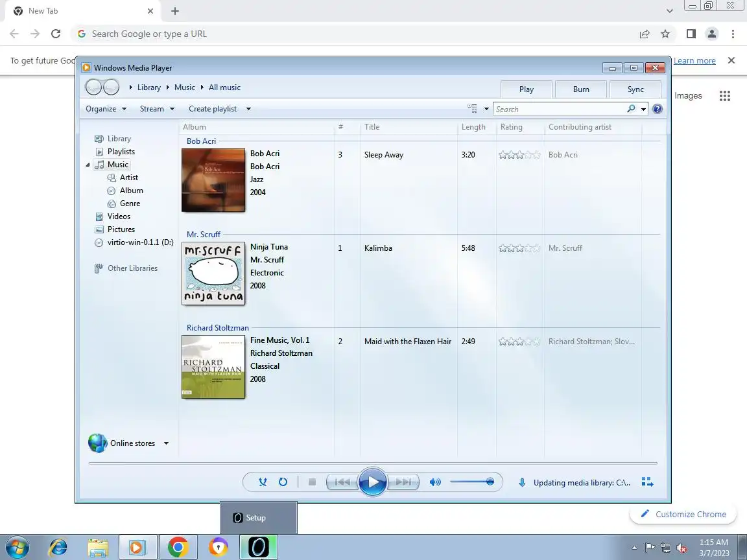
Task: Click the Updating media library status icon
Action: (522, 482)
